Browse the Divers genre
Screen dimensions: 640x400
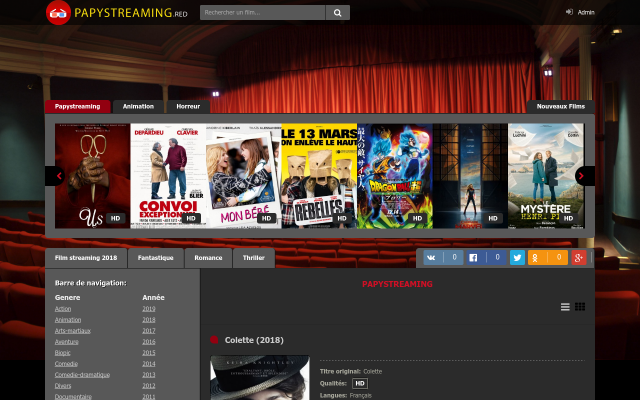point(63,386)
